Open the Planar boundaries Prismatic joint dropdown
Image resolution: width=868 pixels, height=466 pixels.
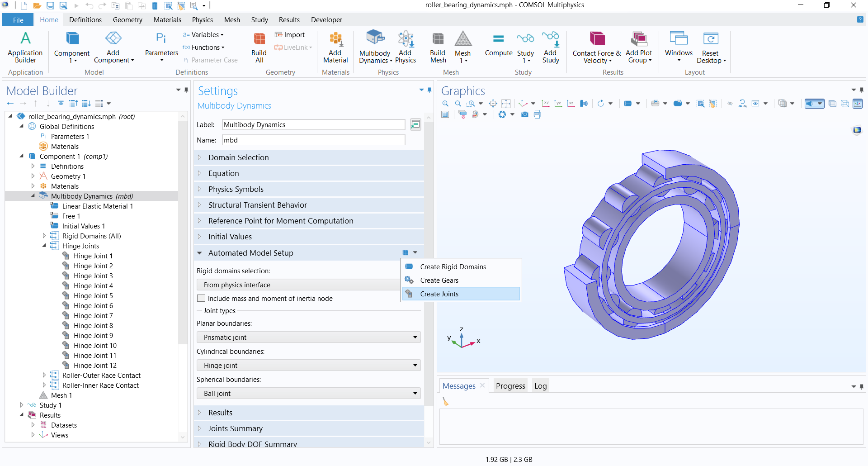coord(309,338)
